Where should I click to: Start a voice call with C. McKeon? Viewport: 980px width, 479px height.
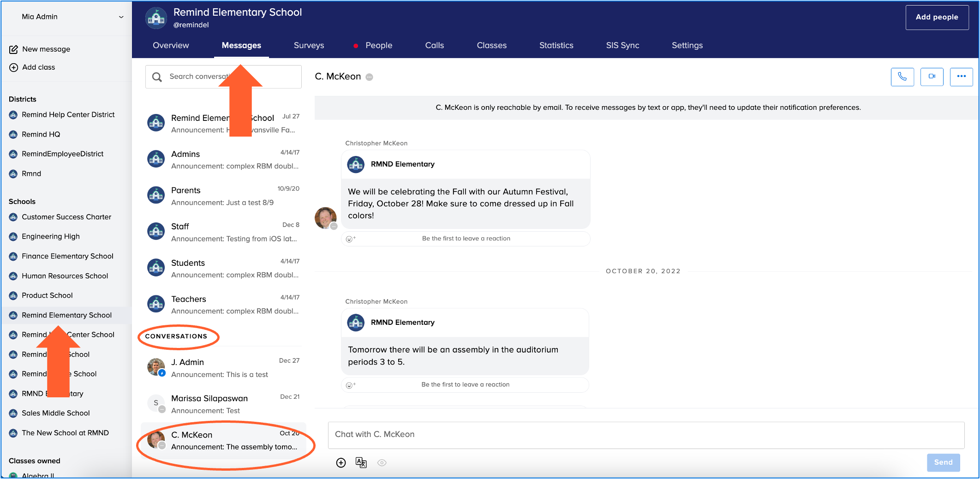[x=902, y=77]
